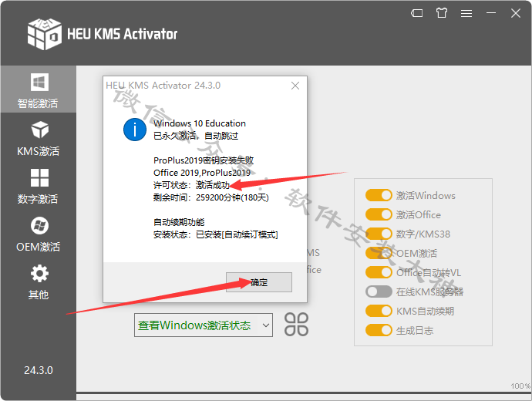Click the four-leaf clover icon
This screenshot has height=401, width=532.
click(x=296, y=325)
